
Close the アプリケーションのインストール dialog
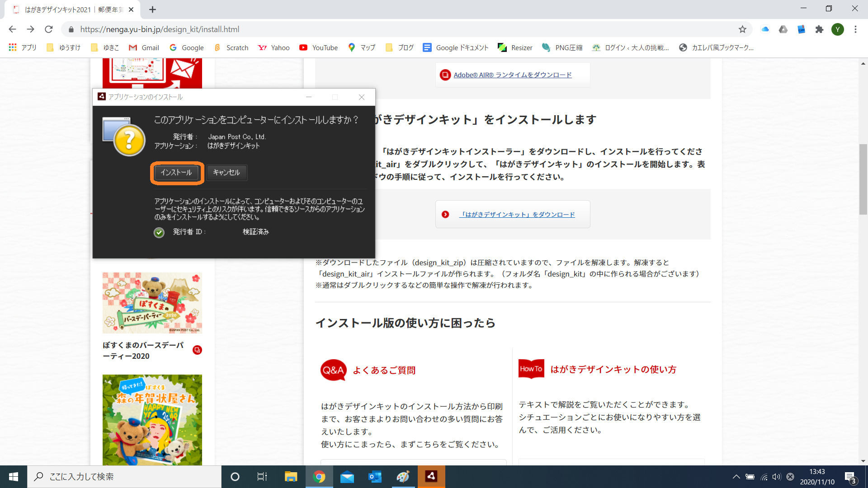362,97
